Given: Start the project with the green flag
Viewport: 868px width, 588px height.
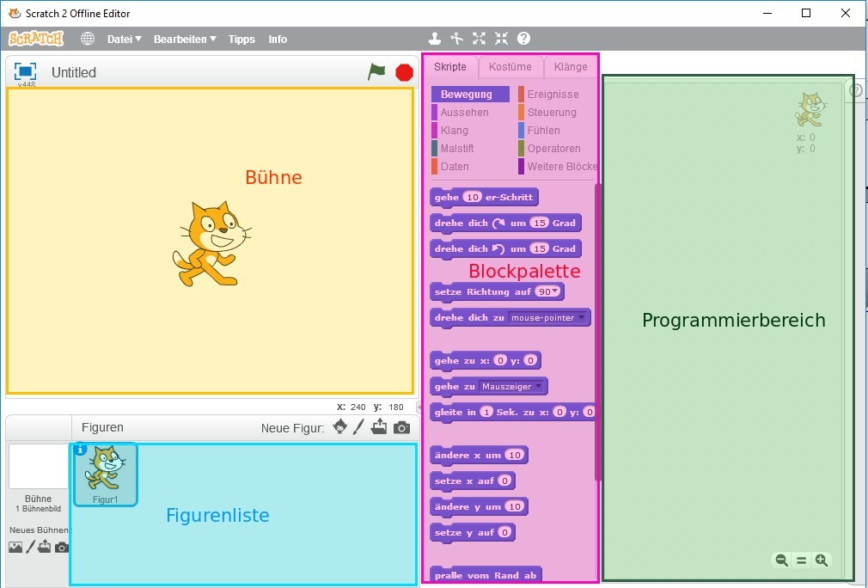Looking at the screenshot, I should click(x=376, y=71).
